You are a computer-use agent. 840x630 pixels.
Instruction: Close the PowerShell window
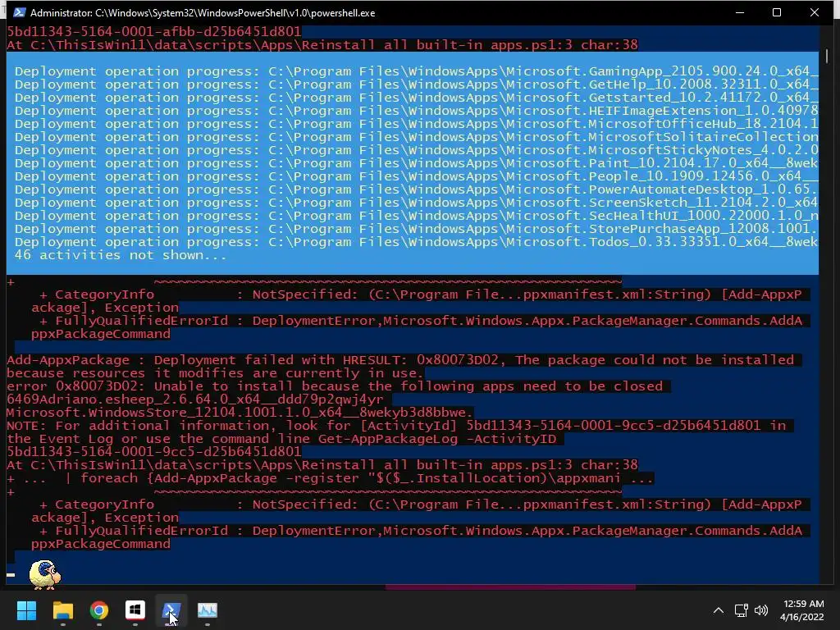[x=815, y=12]
